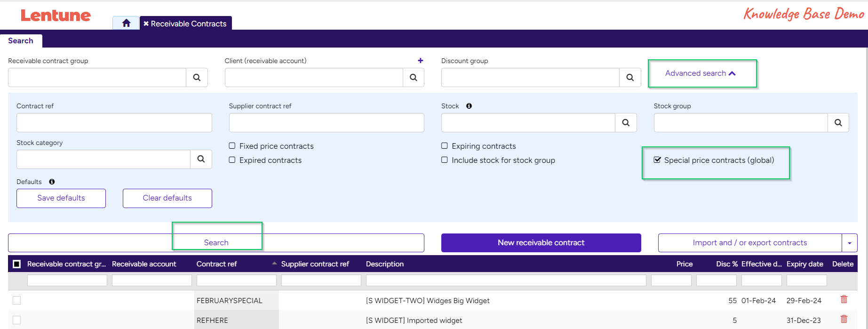The width and height of the screenshot is (868, 329).
Task: Uncheck Special price contracts (global)
Action: click(657, 160)
